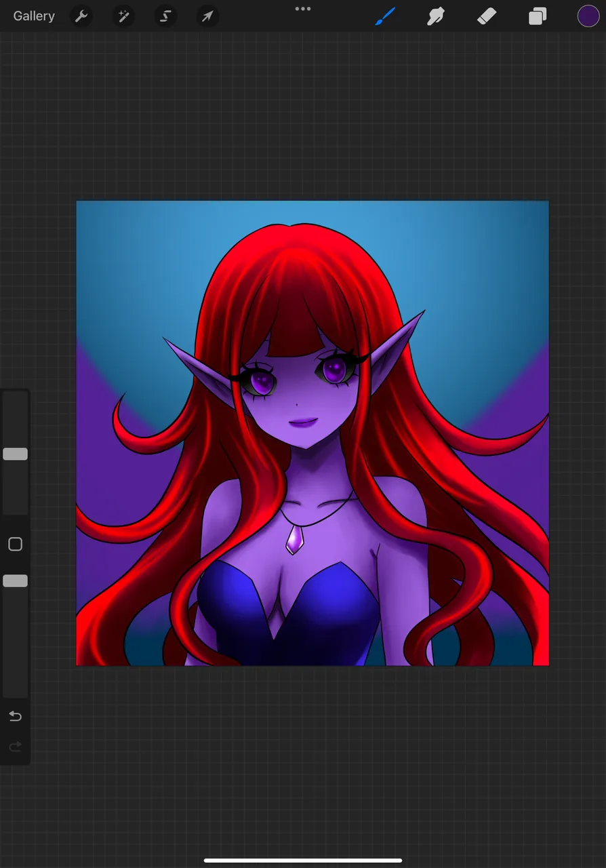Select the Eraser tool
Viewport: 606px width, 868px height.
click(x=487, y=16)
